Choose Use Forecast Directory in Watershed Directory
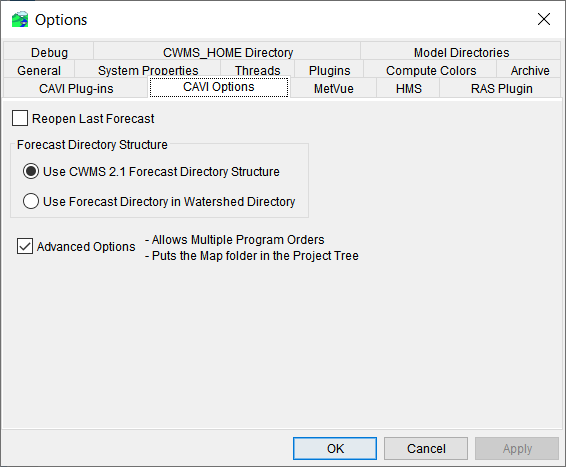 [31, 201]
